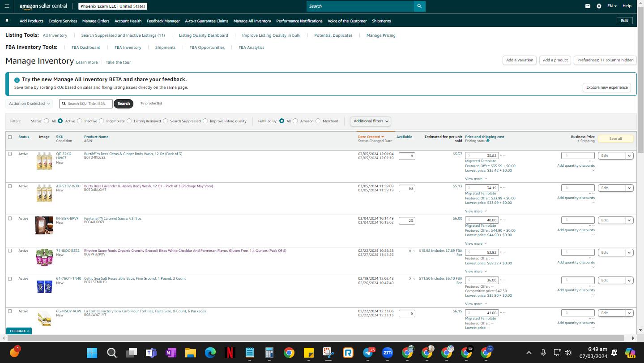This screenshot has height=363, width=644.
Task: Open RingCentral app from taskbar
Action: [x=348, y=353]
